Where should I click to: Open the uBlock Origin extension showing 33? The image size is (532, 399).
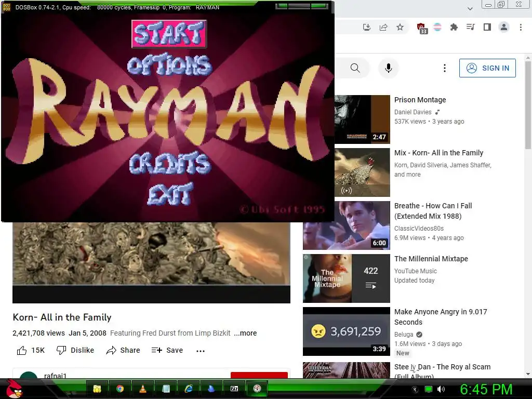coord(421,28)
